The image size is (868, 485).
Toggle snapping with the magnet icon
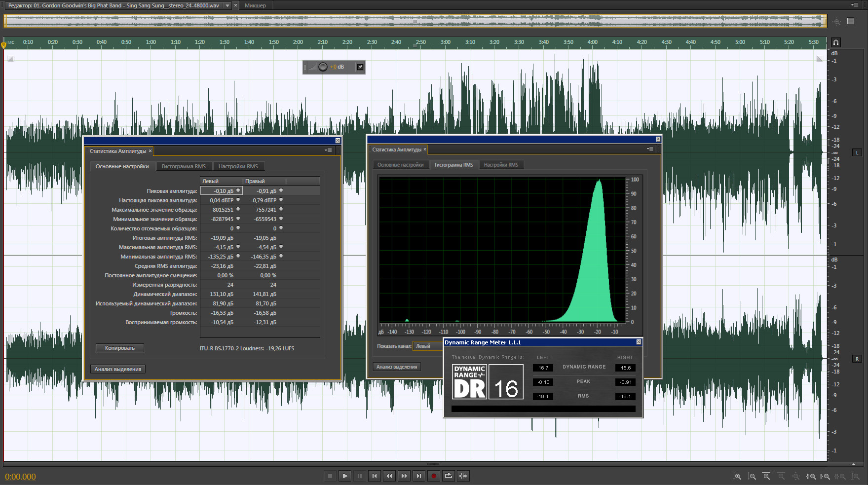[x=835, y=42]
